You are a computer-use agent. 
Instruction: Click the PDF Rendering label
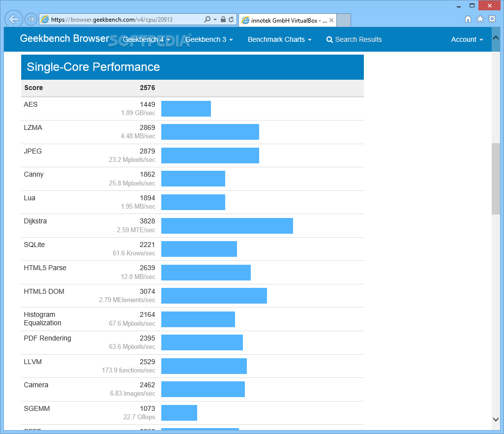tap(48, 339)
